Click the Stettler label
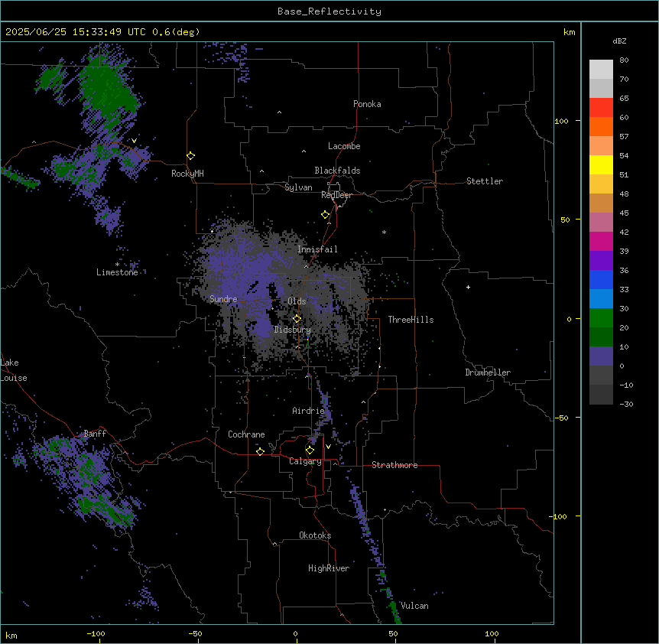This screenshot has width=659, height=644. (485, 181)
